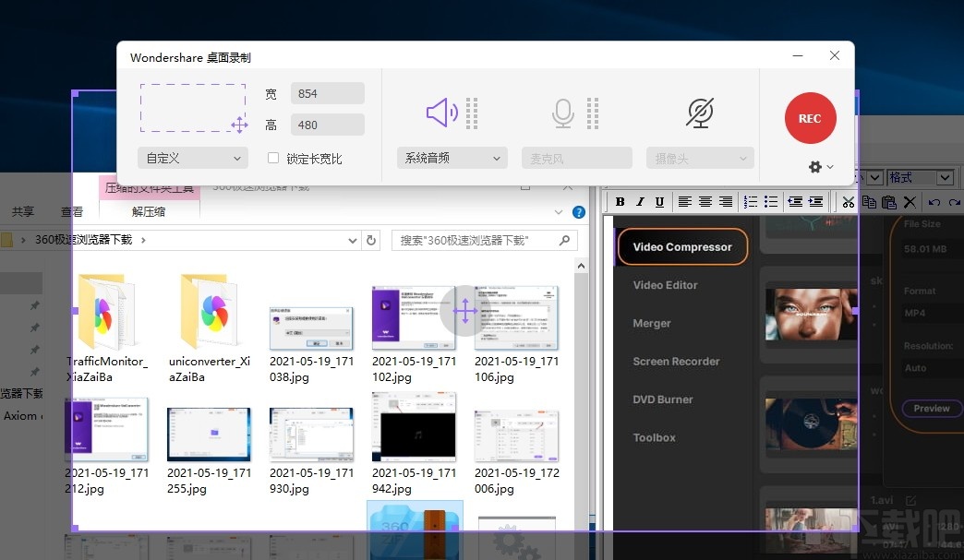This screenshot has height=560, width=964.
Task: Switch to the 查看 ribbon tab
Action: (71, 210)
